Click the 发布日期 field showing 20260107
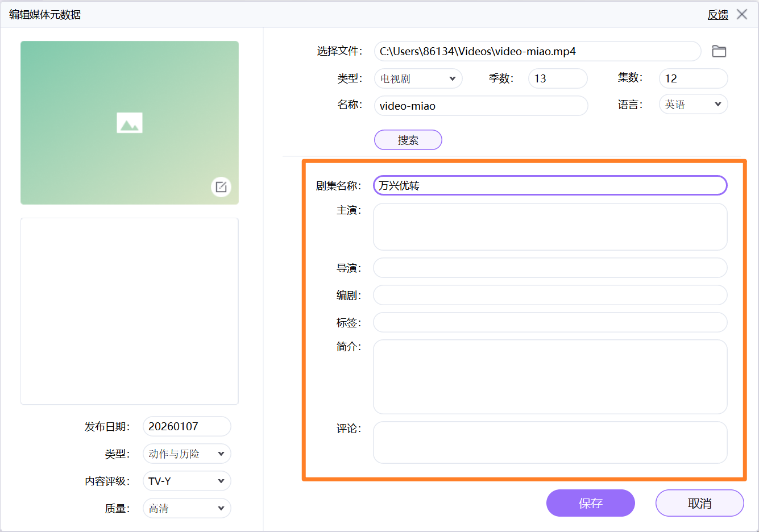759x532 pixels. click(186, 426)
